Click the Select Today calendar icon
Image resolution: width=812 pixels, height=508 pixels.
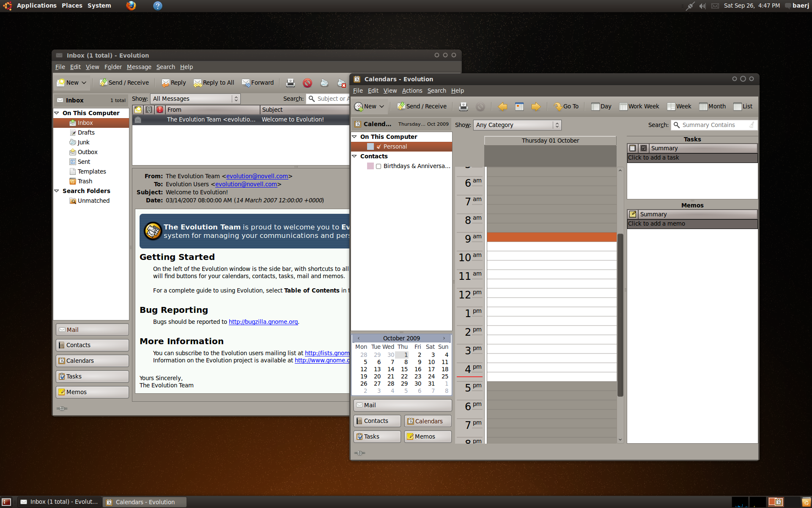tap(519, 107)
